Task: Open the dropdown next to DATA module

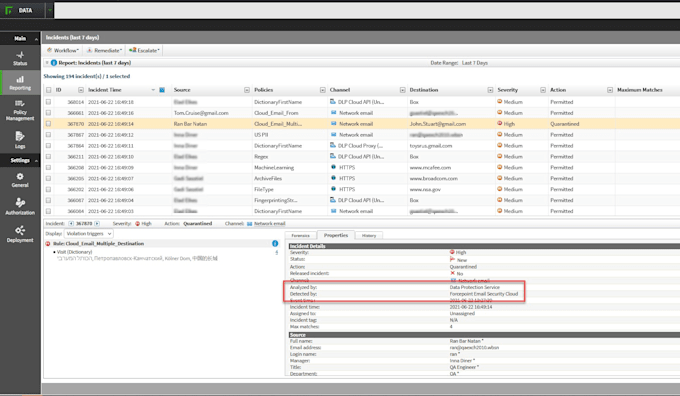Action: pyautogui.click(x=50, y=10)
